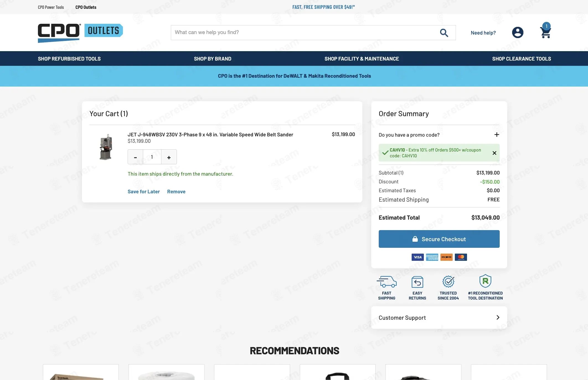Open the JET J-948WBSV sander product title

(210, 135)
